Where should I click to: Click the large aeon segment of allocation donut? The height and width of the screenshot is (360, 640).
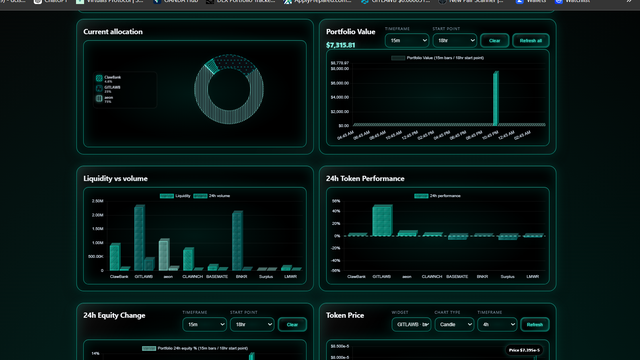pos(229,116)
